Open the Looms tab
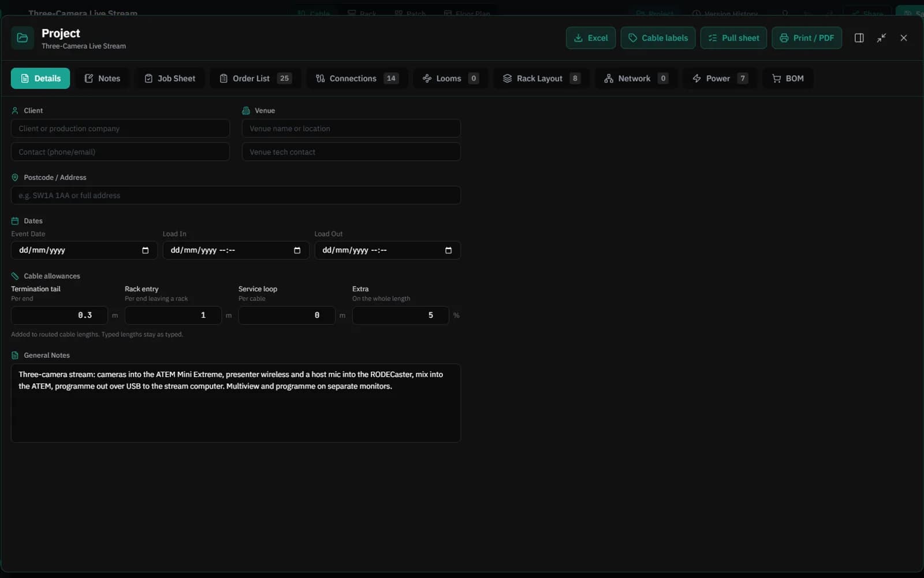The width and height of the screenshot is (924, 578). [450, 79]
